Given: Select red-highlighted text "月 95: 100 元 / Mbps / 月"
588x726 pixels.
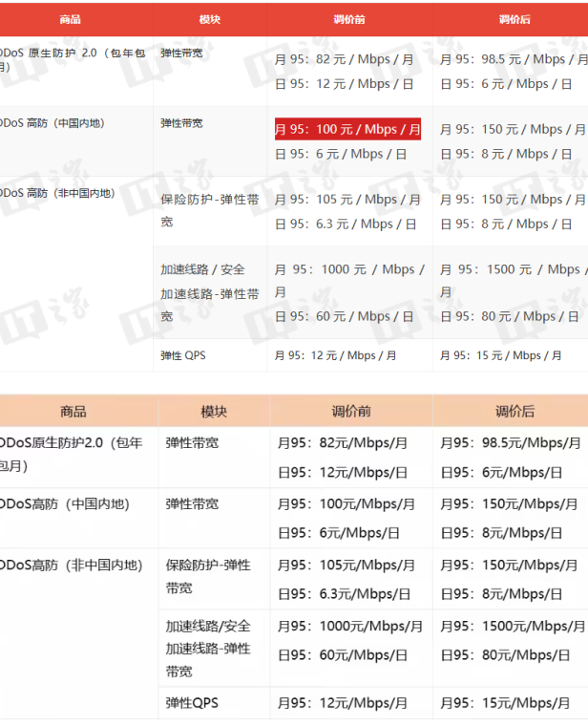Looking at the screenshot, I should click(x=347, y=129).
